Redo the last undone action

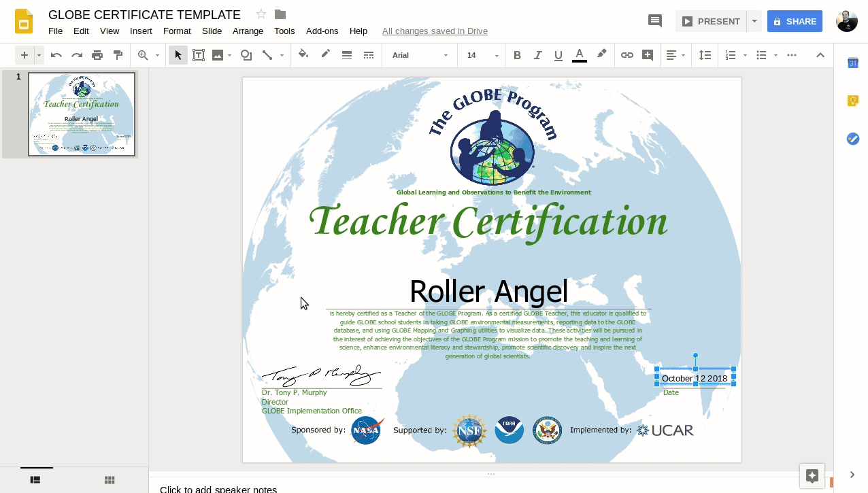click(77, 55)
